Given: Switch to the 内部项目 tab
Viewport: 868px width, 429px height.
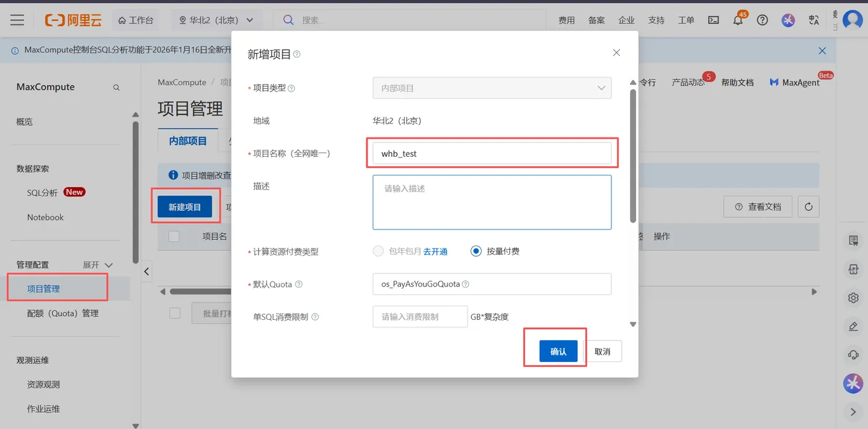Looking at the screenshot, I should tap(188, 141).
